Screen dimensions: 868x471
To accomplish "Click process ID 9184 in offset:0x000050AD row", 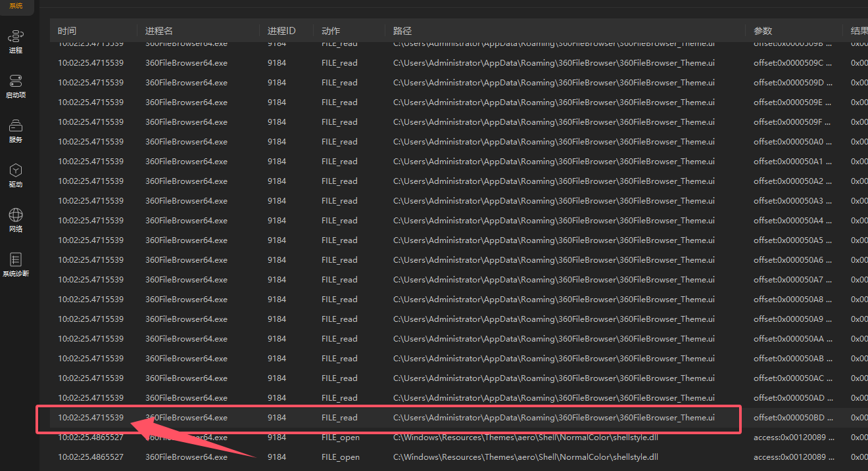I will click(x=277, y=398).
